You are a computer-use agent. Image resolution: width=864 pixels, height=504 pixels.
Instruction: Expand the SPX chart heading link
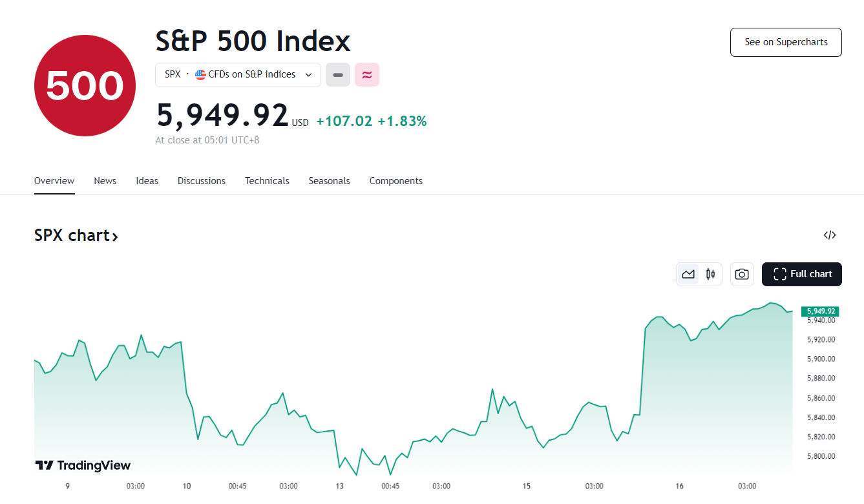(76, 235)
